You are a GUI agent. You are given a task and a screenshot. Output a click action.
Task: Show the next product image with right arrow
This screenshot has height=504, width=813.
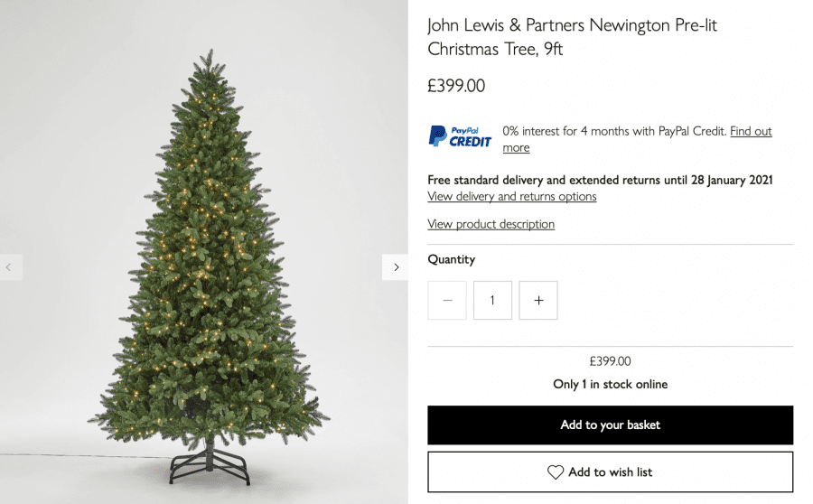[x=395, y=267]
